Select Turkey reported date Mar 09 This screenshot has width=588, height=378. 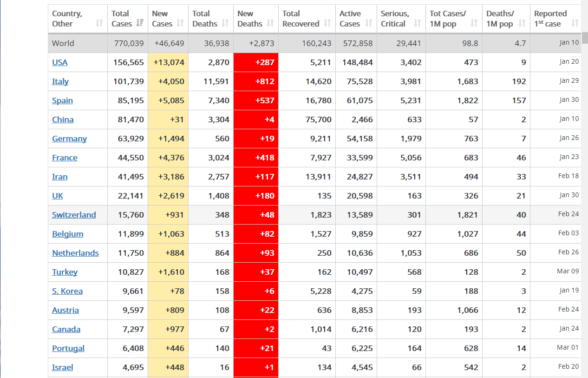568,271
